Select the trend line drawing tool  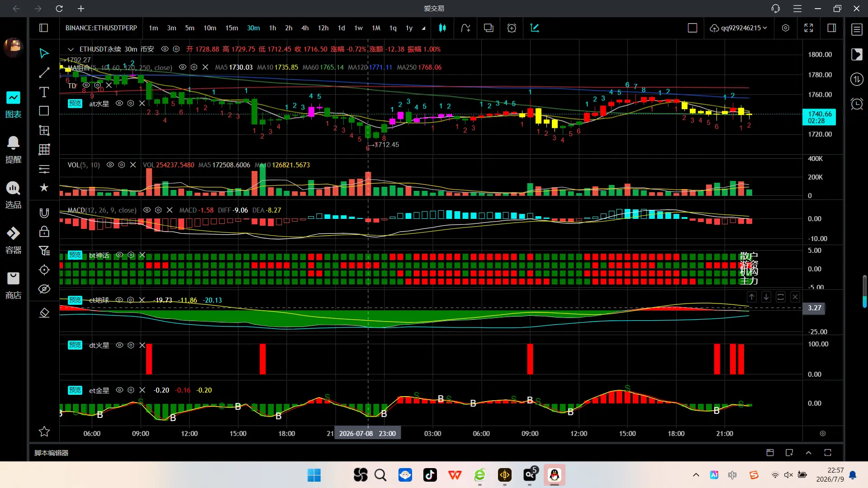coord(44,72)
